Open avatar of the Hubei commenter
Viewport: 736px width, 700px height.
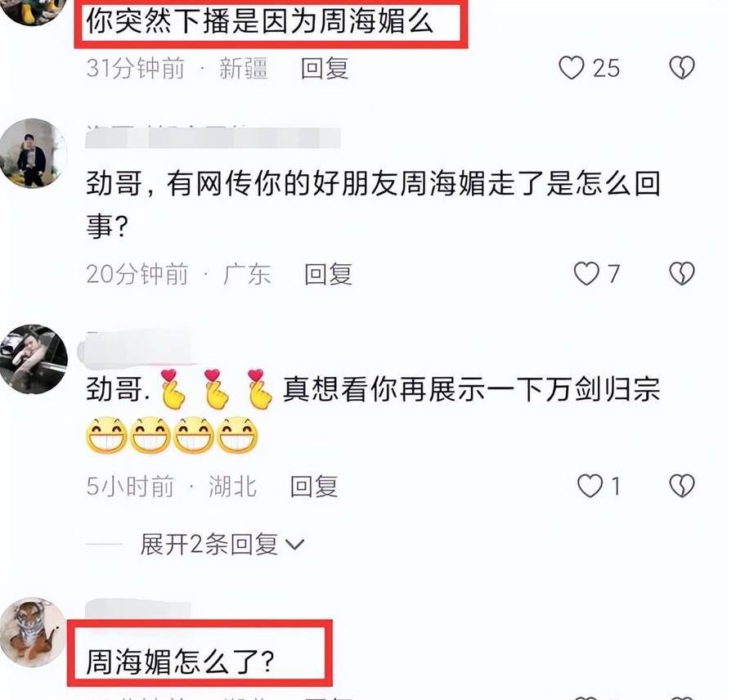tap(34, 359)
